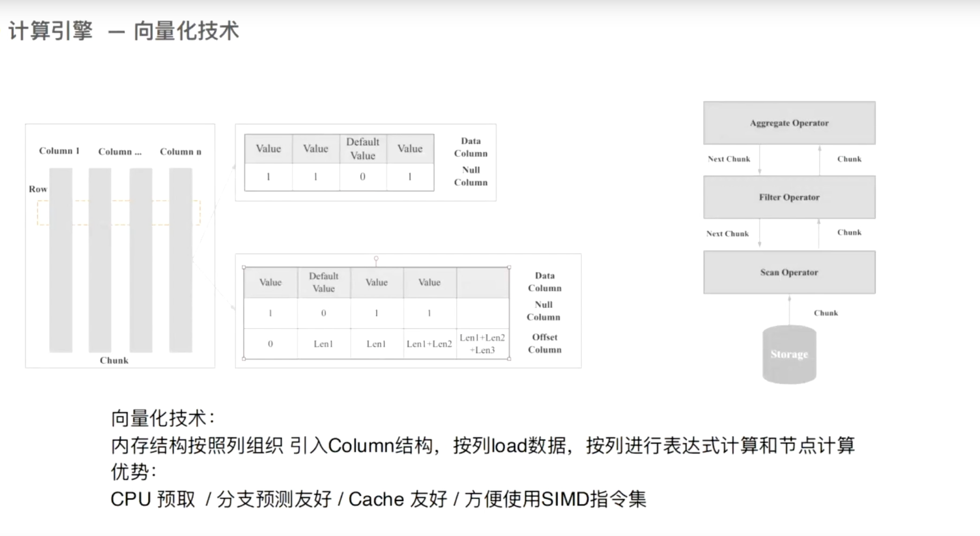Click the Chunk label above Storage
This screenshot has height=536, width=980.
[826, 313]
